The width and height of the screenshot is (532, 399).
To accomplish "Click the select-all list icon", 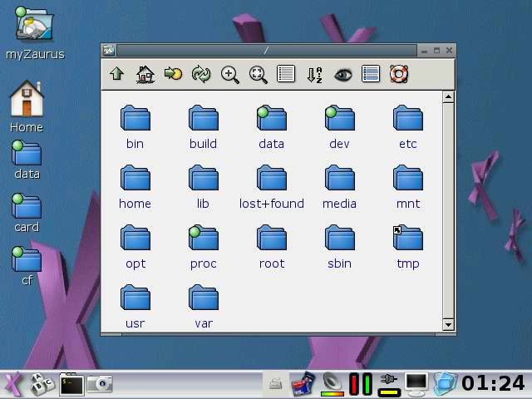I will (371, 74).
